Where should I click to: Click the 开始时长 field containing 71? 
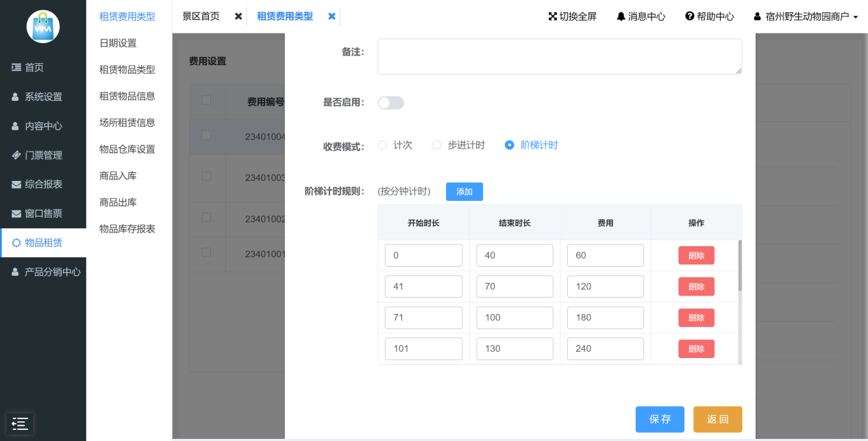coord(423,318)
